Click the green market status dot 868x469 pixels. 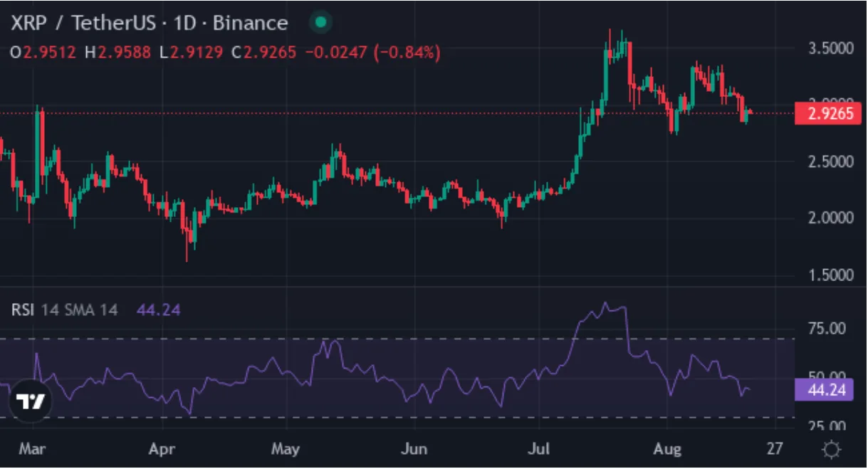point(320,23)
